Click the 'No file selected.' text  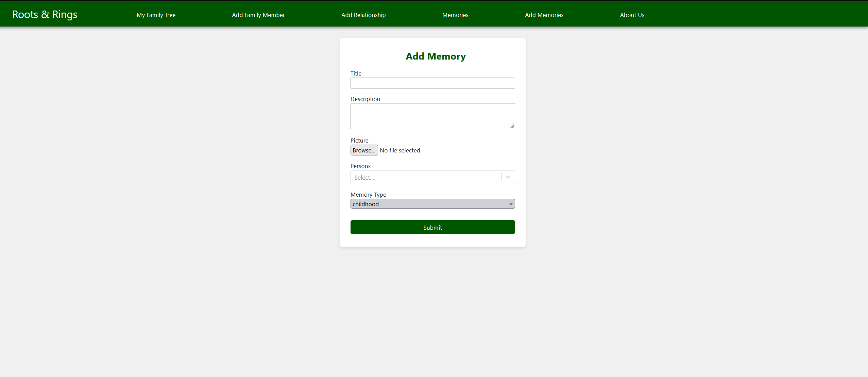(401, 150)
